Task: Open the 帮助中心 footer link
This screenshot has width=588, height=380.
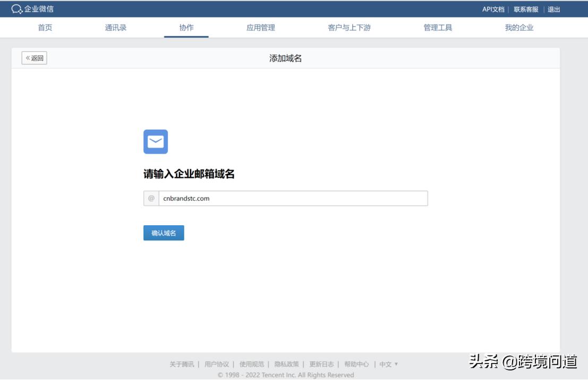Action: [357, 365]
